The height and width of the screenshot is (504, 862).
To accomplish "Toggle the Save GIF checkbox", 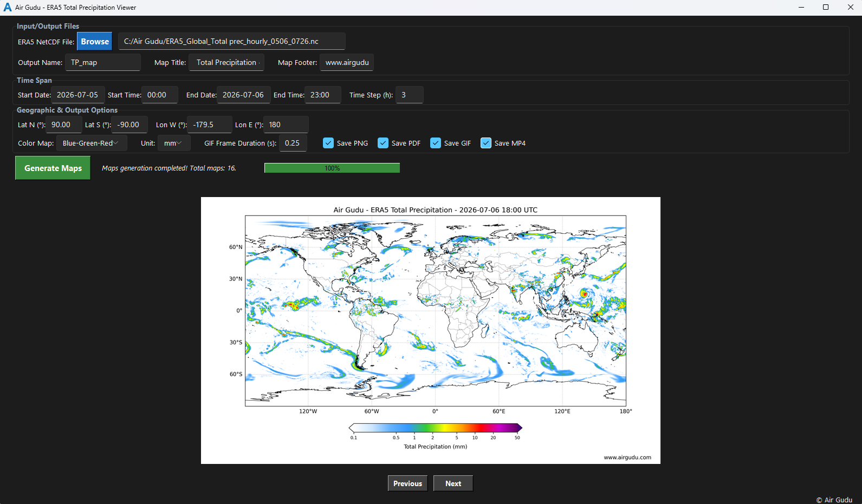I will tap(436, 143).
